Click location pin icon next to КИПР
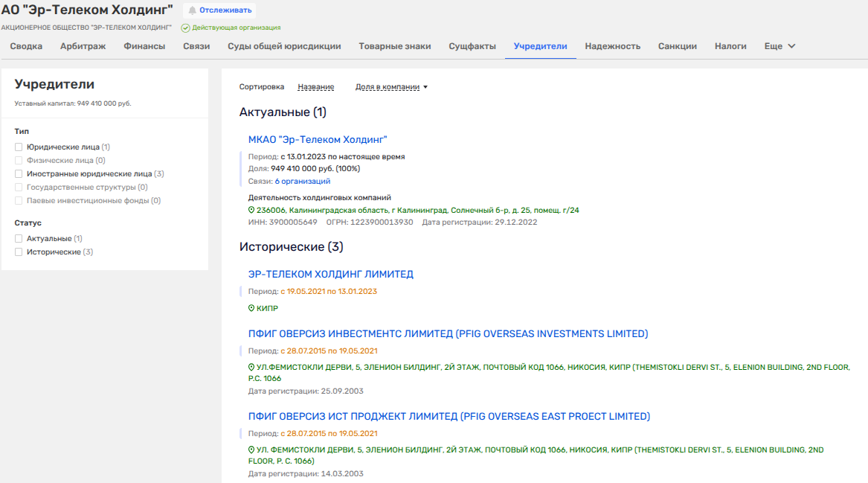 (251, 308)
